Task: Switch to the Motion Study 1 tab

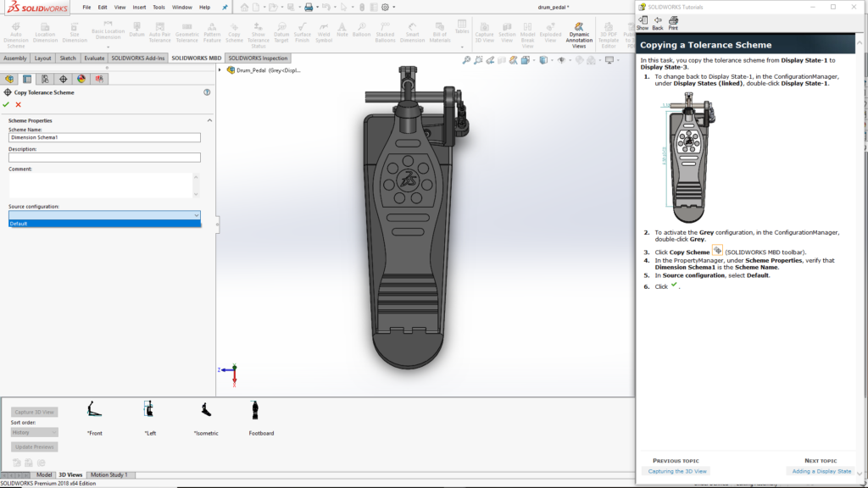Action: pos(109,474)
